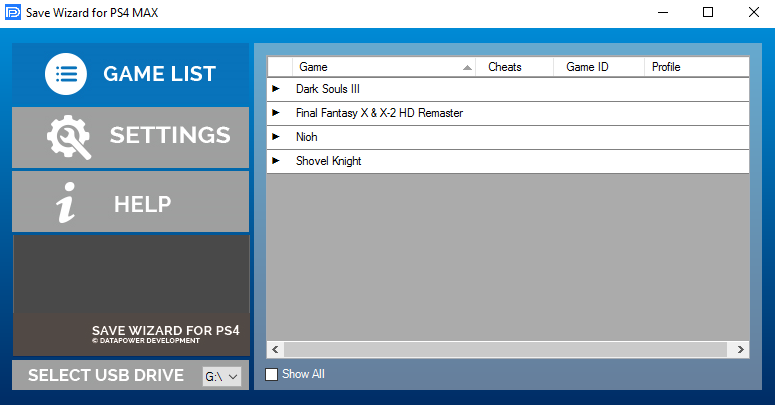Maximize the Save Wizard window
775x405 pixels.
coord(708,12)
